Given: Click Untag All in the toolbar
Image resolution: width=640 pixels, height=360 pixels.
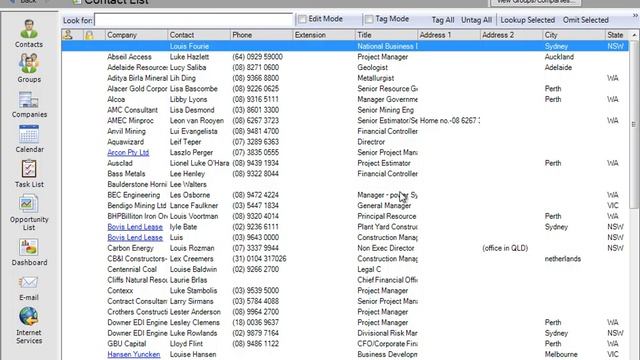Looking at the screenshot, I should pos(476,20).
